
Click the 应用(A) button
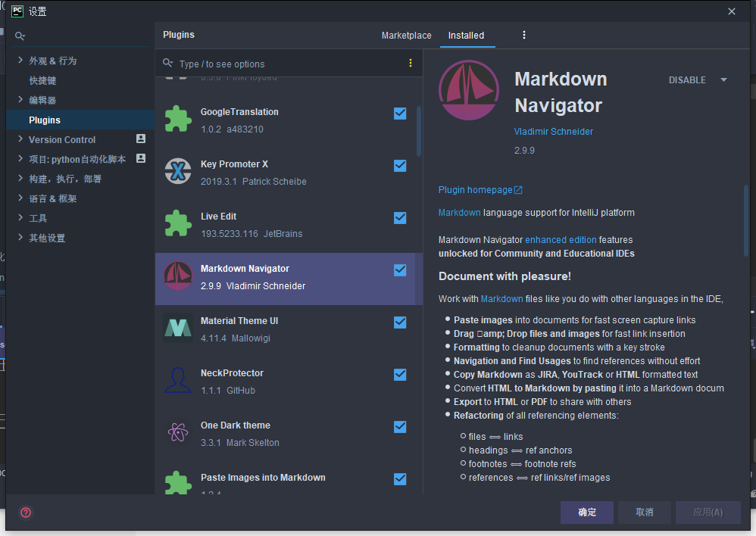[708, 513]
